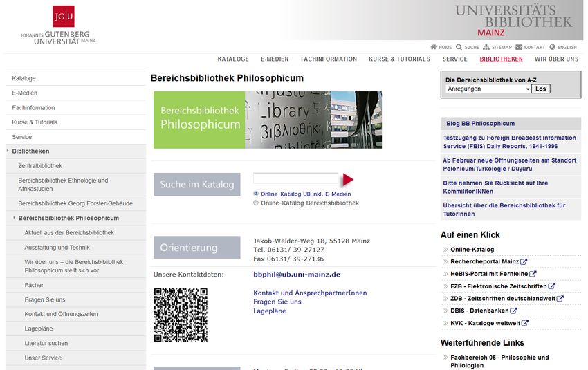Collapse Bereichsbibliothek Philosophicum sidebar section
Image resolution: width=588 pixels, height=370 pixels.
point(14,218)
